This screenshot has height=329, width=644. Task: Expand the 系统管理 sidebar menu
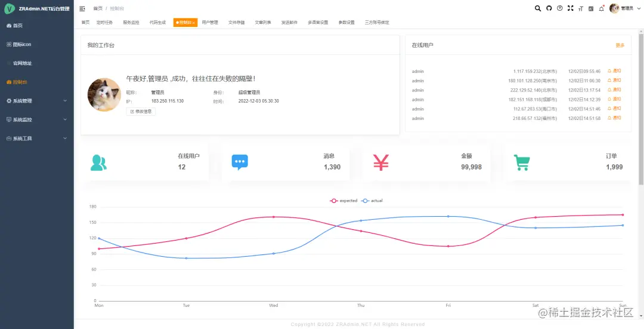coord(36,101)
